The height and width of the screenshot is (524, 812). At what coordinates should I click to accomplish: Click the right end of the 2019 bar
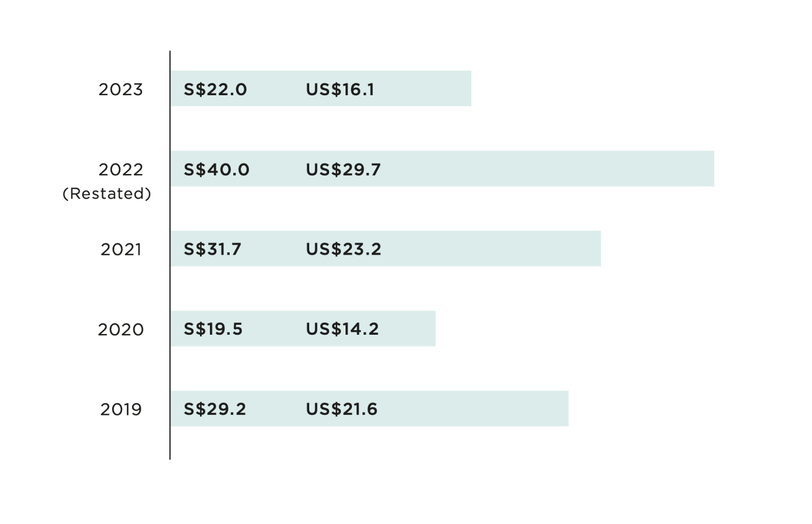(x=564, y=409)
